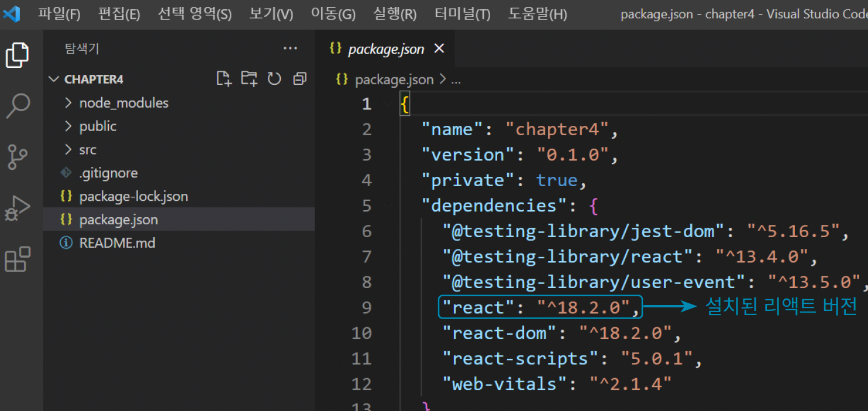Open the 이동(G) menu
This screenshot has width=868, height=411.
(x=333, y=14)
